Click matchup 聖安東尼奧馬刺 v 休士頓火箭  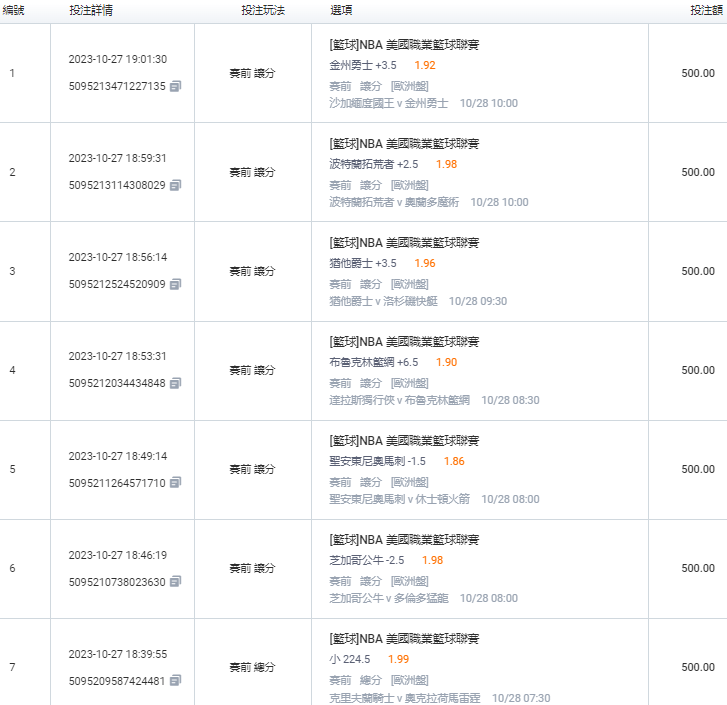point(399,499)
